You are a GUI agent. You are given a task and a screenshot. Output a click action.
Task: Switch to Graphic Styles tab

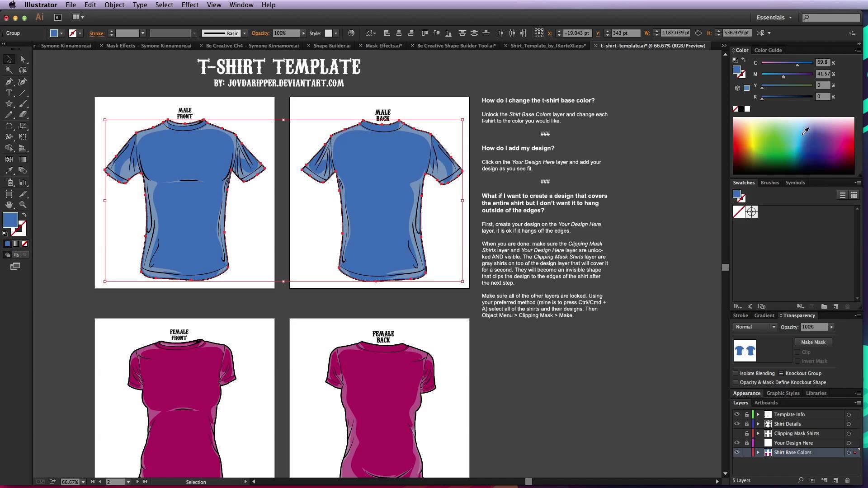click(783, 393)
